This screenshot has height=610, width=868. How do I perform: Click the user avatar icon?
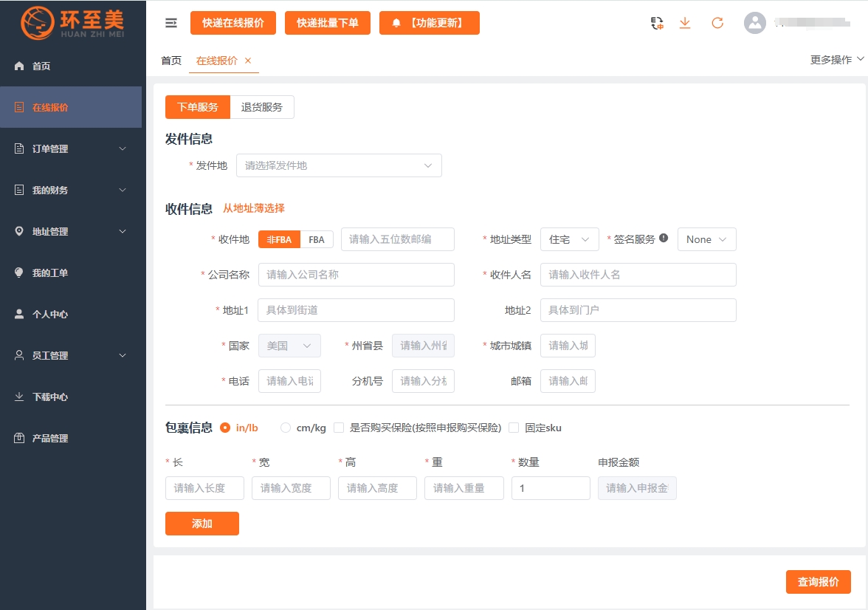point(755,23)
